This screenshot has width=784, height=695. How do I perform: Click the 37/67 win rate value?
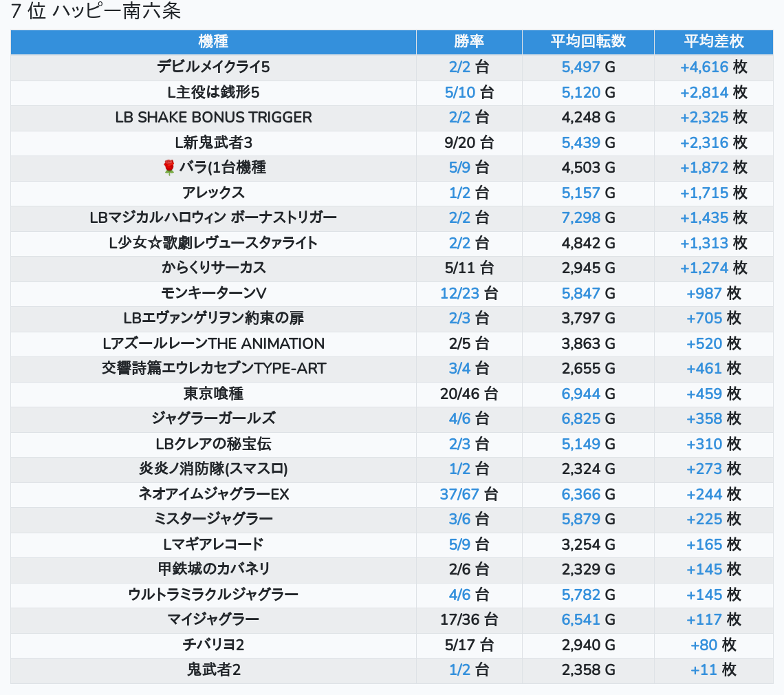(460, 494)
